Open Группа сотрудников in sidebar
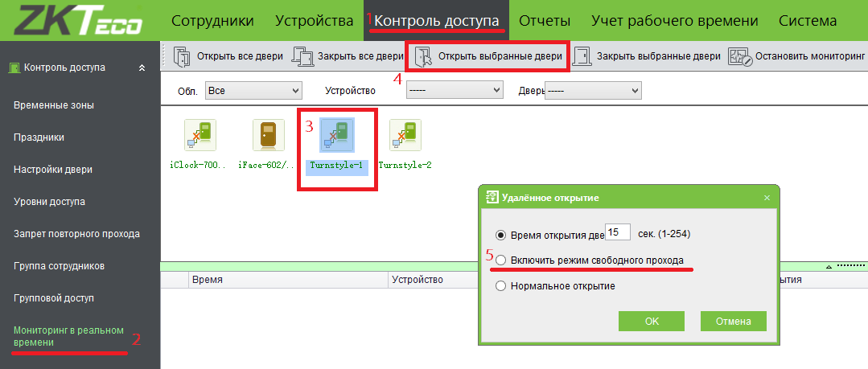The height and width of the screenshot is (369, 868). (60, 265)
